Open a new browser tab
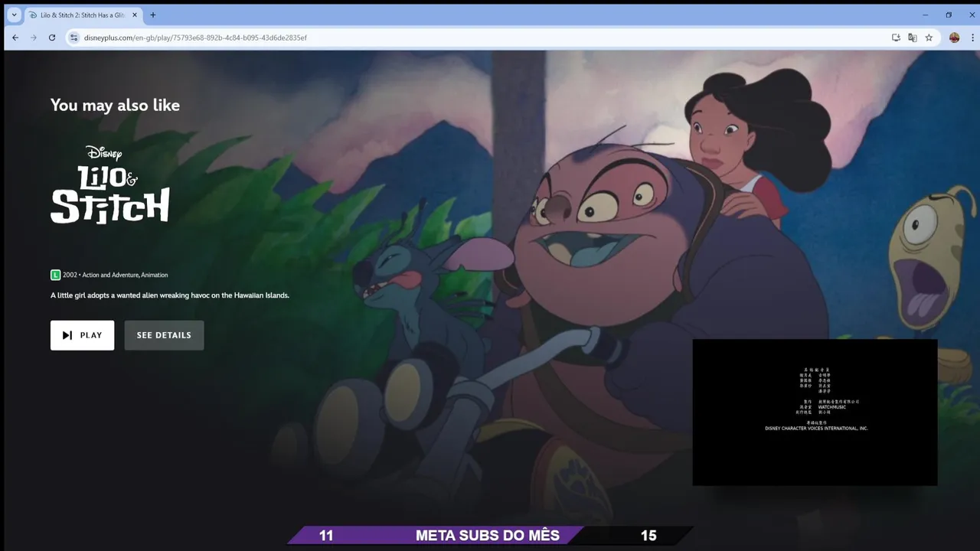The image size is (980, 551). pos(153,15)
